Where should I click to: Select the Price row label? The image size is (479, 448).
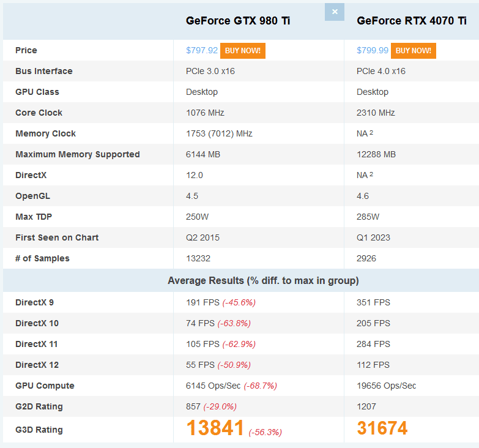(26, 50)
